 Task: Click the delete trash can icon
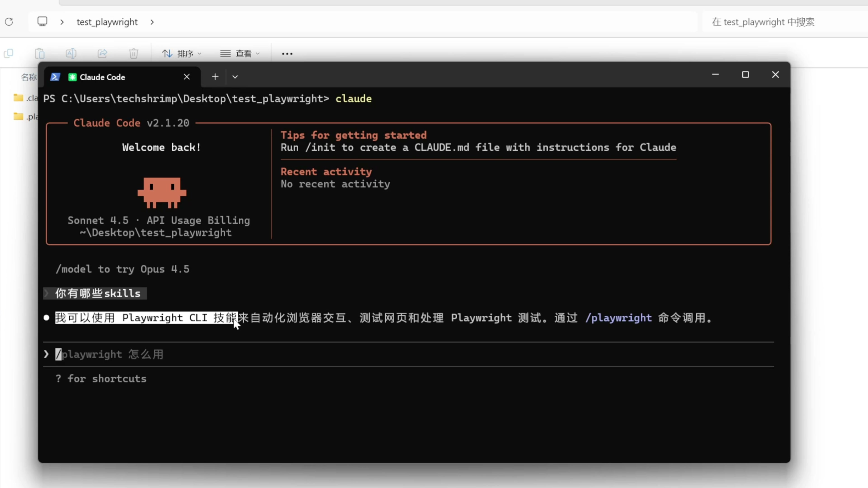[133, 54]
